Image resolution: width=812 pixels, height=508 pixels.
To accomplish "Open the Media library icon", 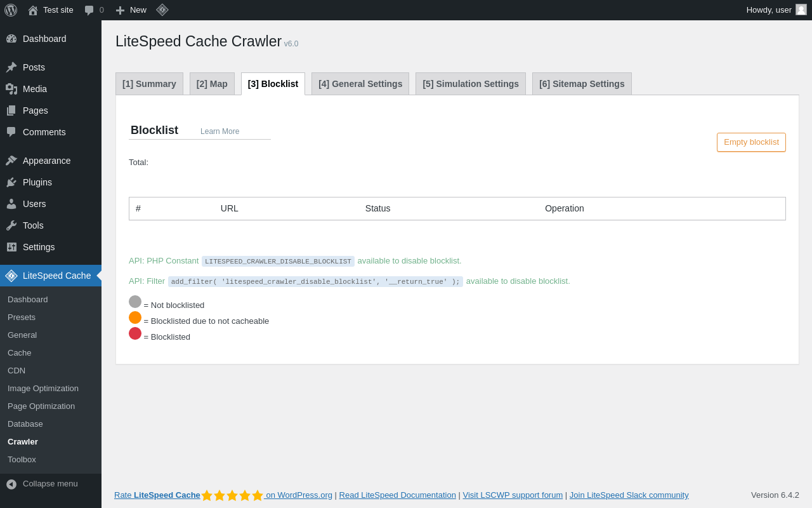I will coord(11,89).
